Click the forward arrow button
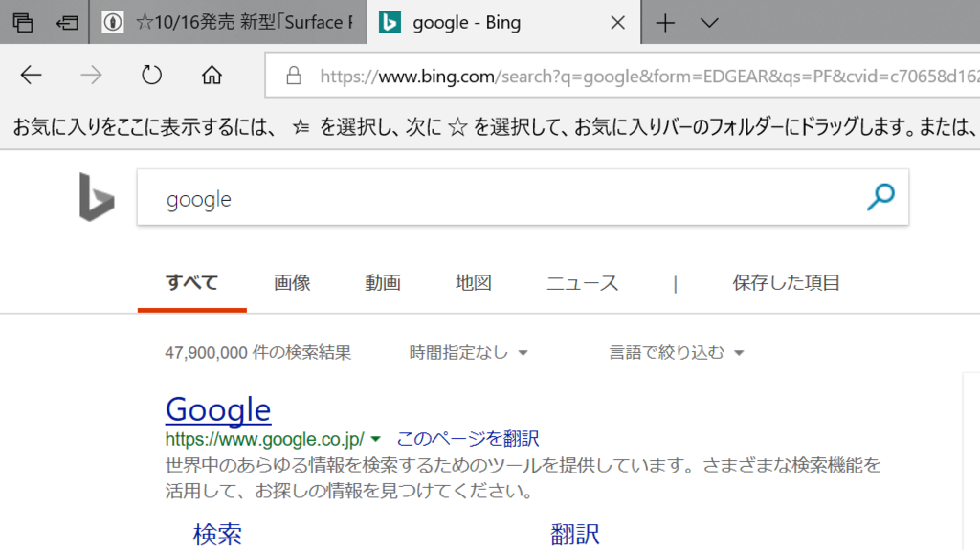Viewport: 980px width, 550px height. (91, 75)
